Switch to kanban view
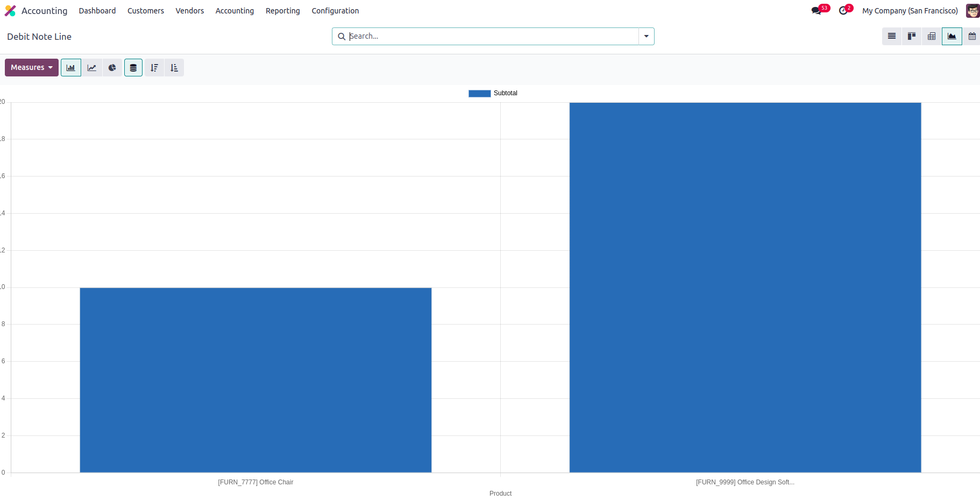This screenshot has width=980, height=500. (x=912, y=37)
